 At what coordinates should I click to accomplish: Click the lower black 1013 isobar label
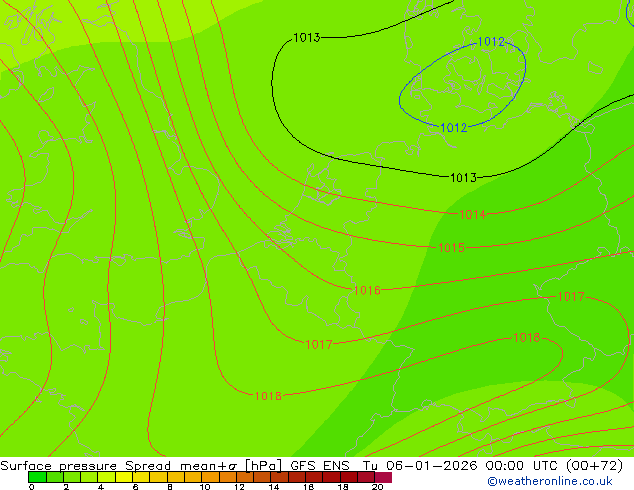463,177
